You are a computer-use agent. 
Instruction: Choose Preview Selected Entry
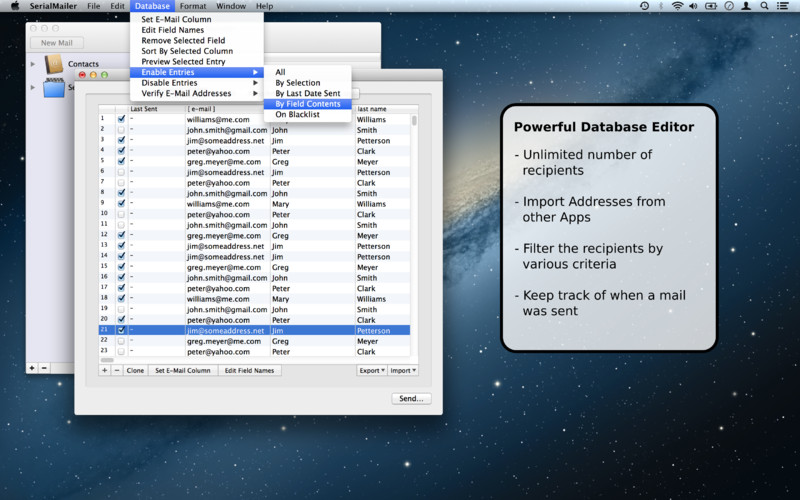click(197, 61)
